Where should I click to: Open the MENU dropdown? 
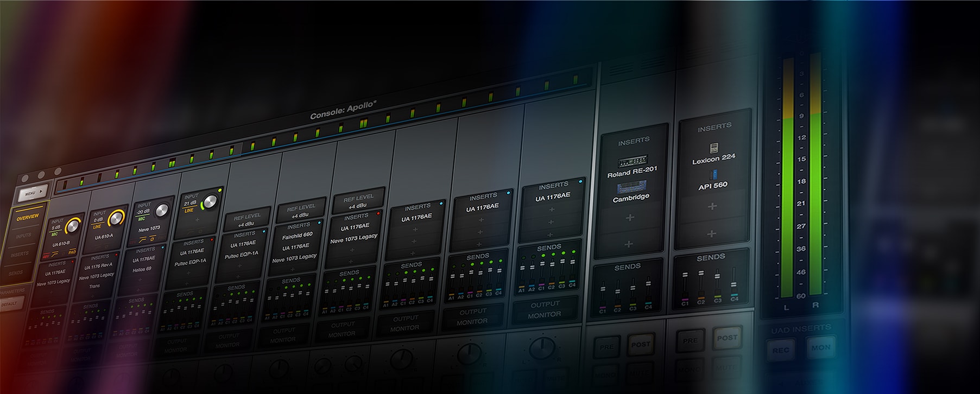(33, 192)
